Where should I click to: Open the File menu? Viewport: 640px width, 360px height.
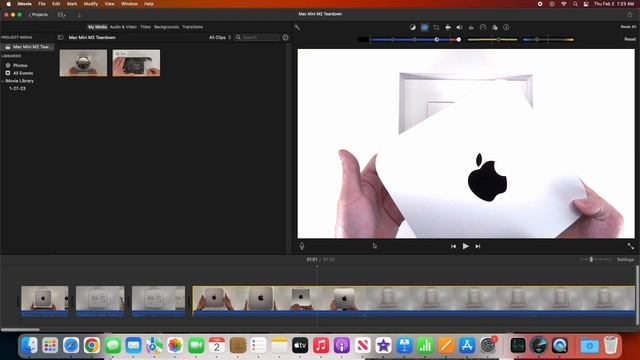click(42, 4)
